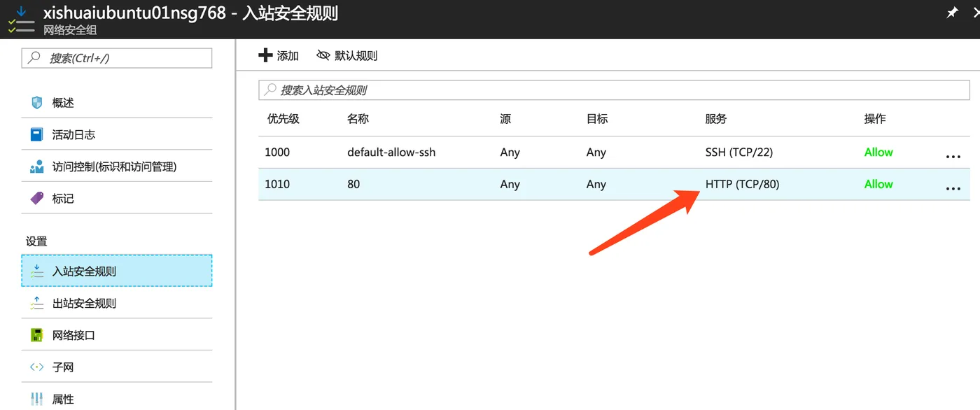
Task: Focus the 搜索(Ctrl+/) sidebar search box
Action: pyautogui.click(x=117, y=58)
